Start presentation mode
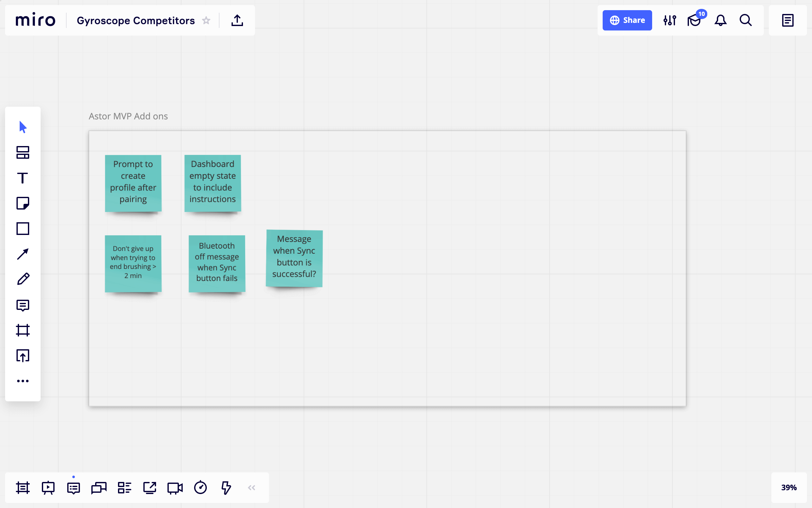This screenshot has height=508, width=812. [x=48, y=487]
